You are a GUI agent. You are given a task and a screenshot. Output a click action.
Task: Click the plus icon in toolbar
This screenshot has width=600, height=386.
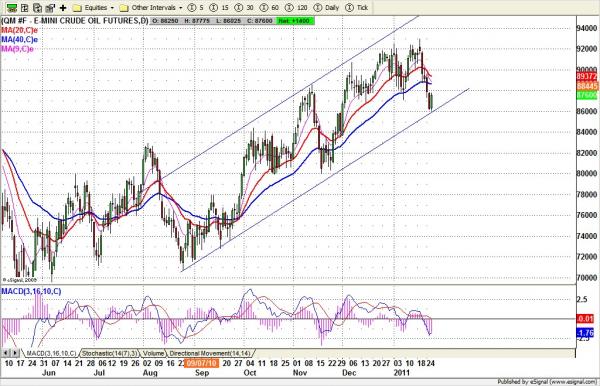tap(63, 8)
